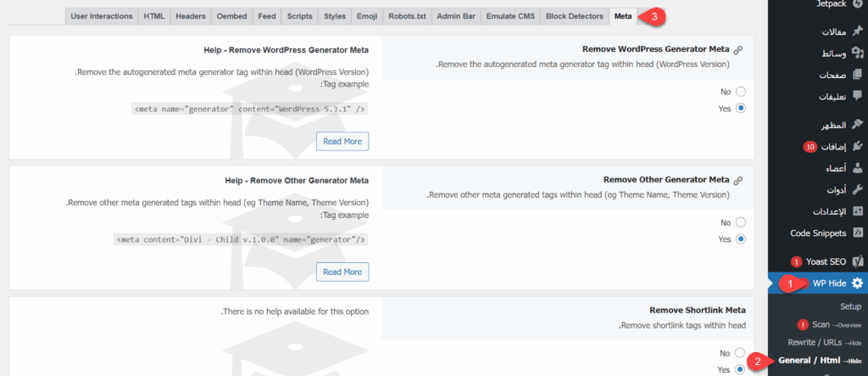Click the pages icon beside صفحات

coord(857,75)
